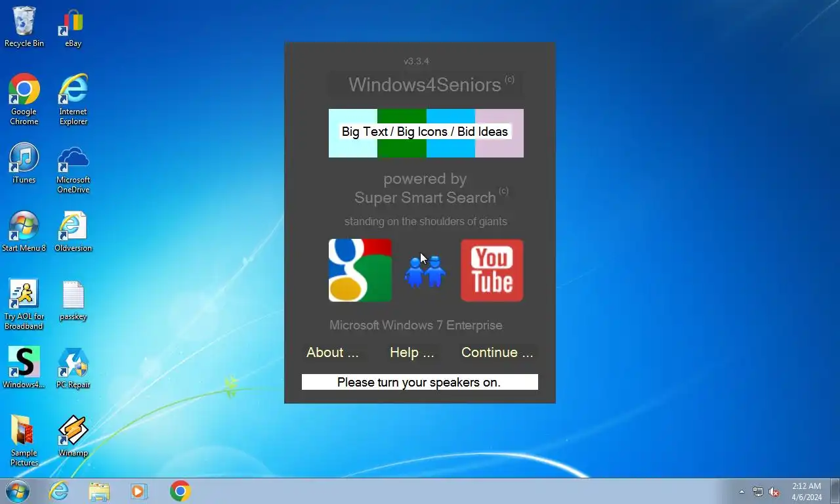The image size is (840, 504).
Task: Click the taskbar clock showing 2:12 AM
Action: [x=807, y=492]
